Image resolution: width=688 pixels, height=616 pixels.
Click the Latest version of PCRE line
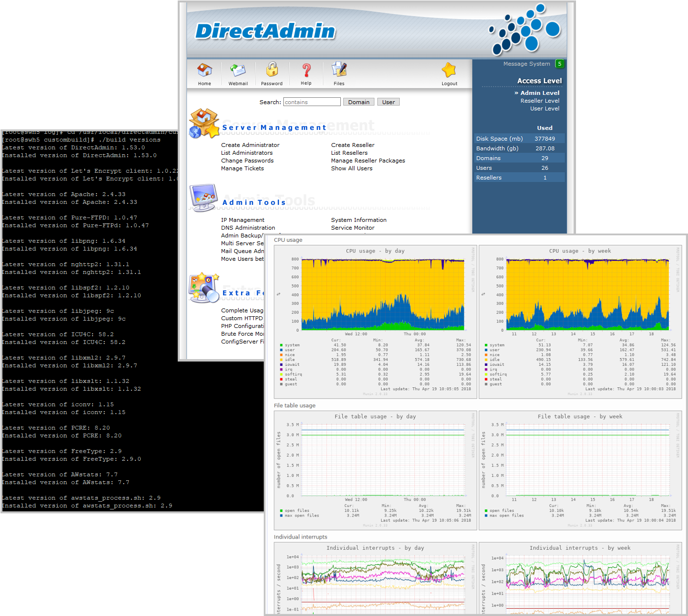point(56,428)
